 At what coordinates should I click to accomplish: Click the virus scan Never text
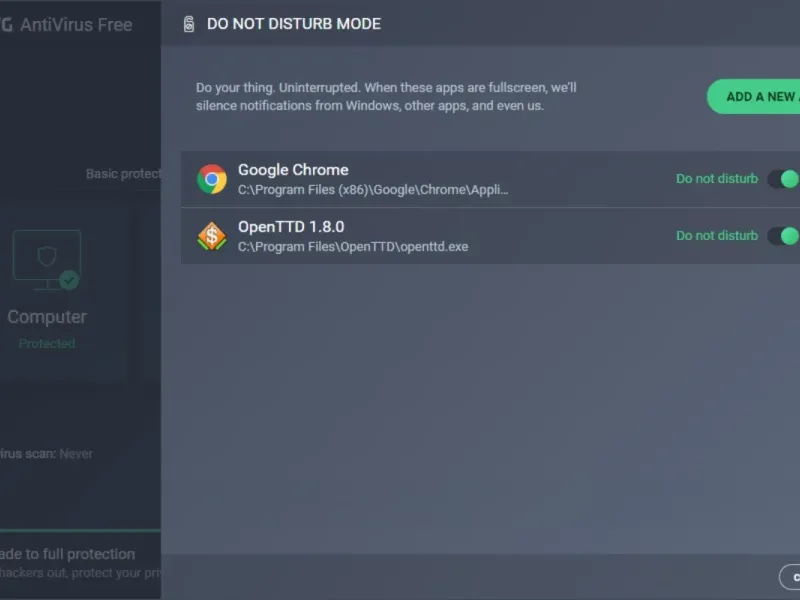[x=46, y=454]
